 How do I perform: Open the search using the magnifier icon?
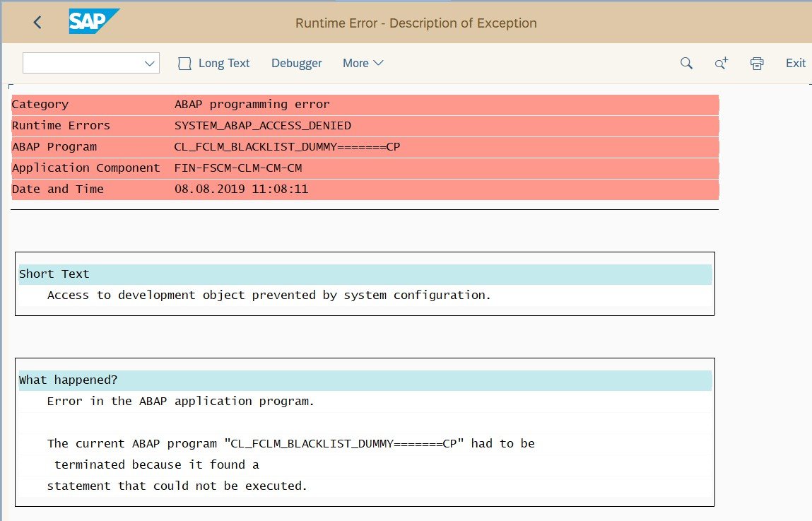tap(686, 63)
